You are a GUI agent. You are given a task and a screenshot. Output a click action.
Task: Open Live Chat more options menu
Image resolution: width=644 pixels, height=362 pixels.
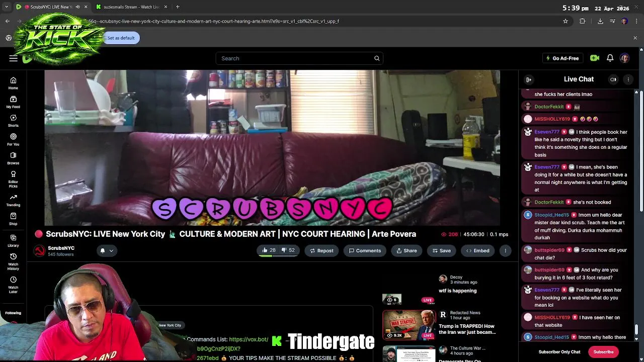coord(628,79)
